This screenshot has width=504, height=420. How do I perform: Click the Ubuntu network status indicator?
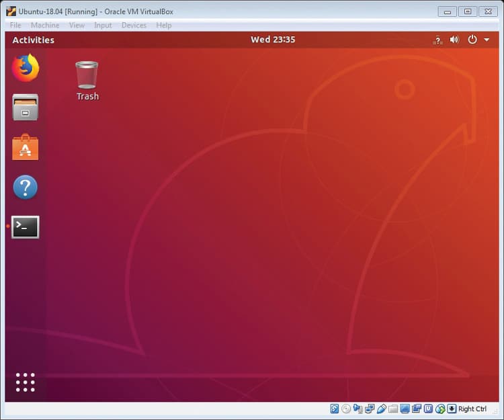(x=437, y=40)
